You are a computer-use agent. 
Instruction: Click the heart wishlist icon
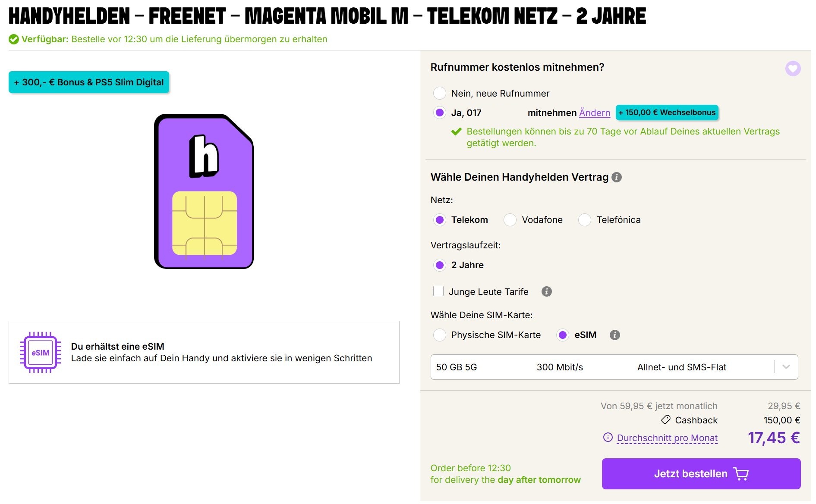click(793, 69)
